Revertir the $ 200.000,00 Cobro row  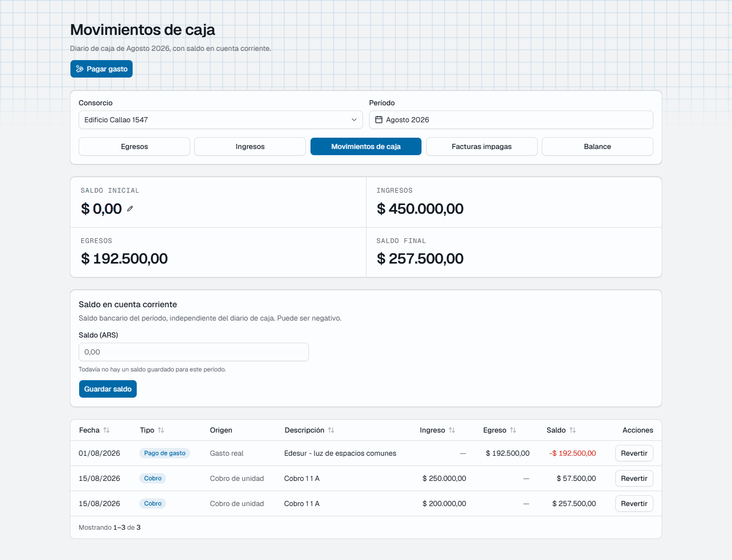(x=634, y=503)
